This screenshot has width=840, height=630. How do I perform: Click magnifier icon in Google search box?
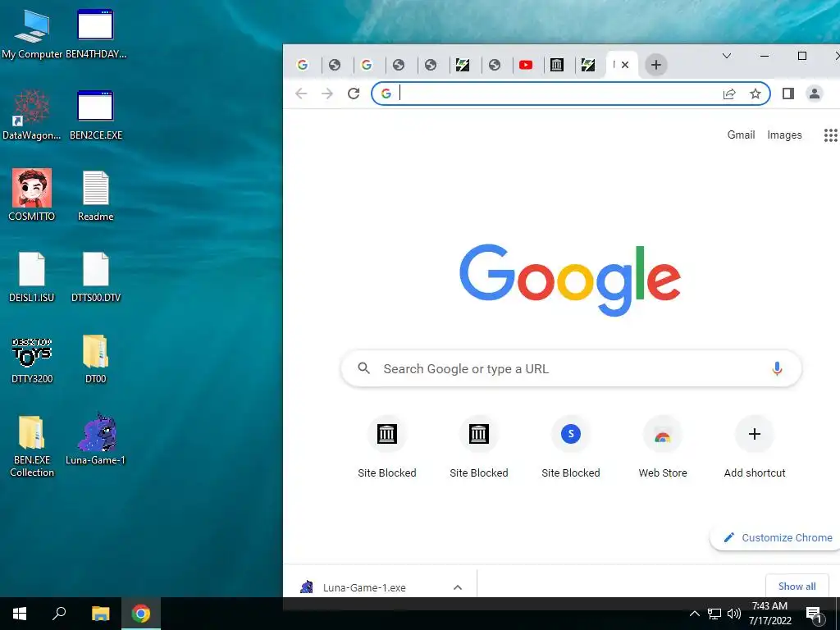[x=363, y=368]
